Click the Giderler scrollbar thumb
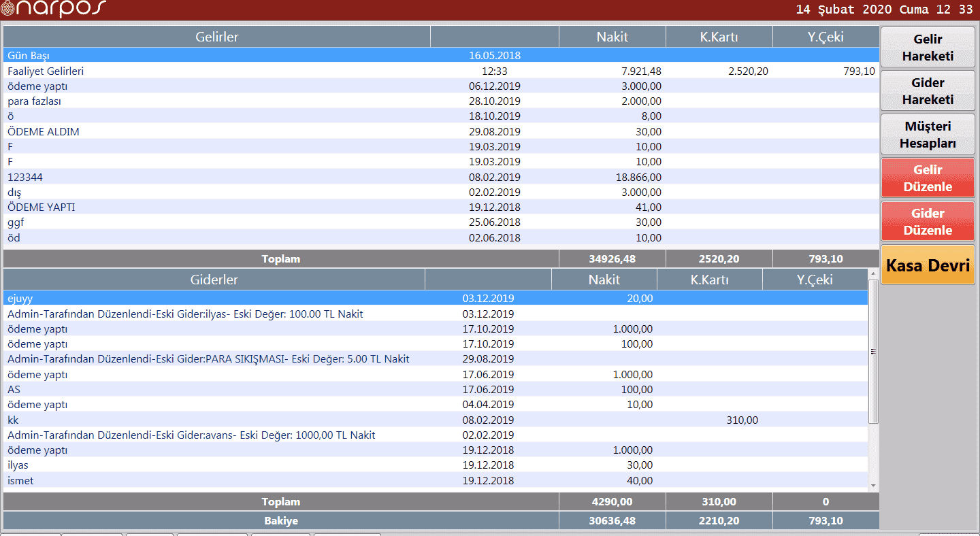 pyautogui.click(x=873, y=351)
